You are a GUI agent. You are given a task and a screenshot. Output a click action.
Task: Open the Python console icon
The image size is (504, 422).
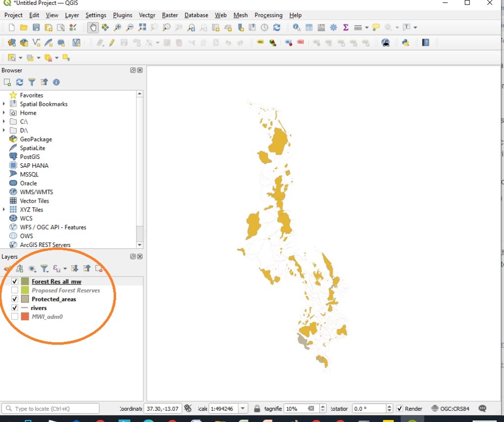[406, 43]
